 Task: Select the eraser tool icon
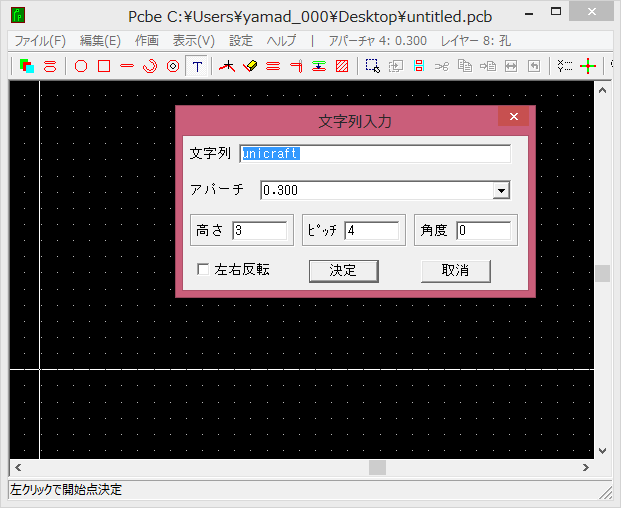(x=250, y=66)
